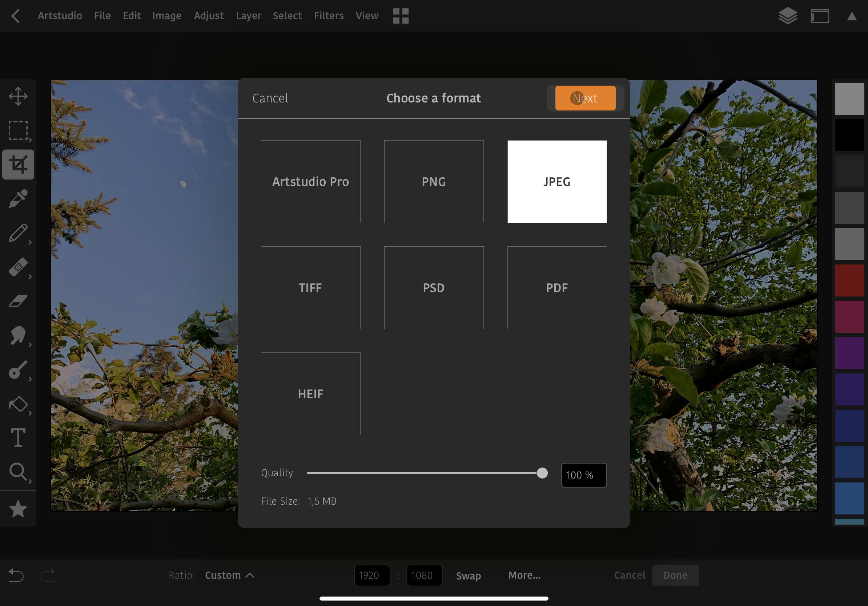Collapse panels with top-right triangle
Image resolution: width=868 pixels, height=606 pixels.
point(851,16)
